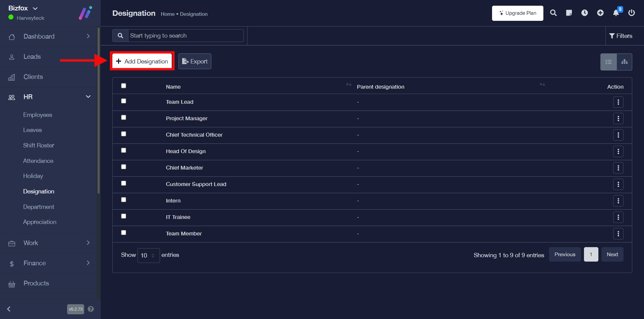The width and height of the screenshot is (644, 319).
Task: Select all designations with header checkbox
Action: pyautogui.click(x=123, y=86)
